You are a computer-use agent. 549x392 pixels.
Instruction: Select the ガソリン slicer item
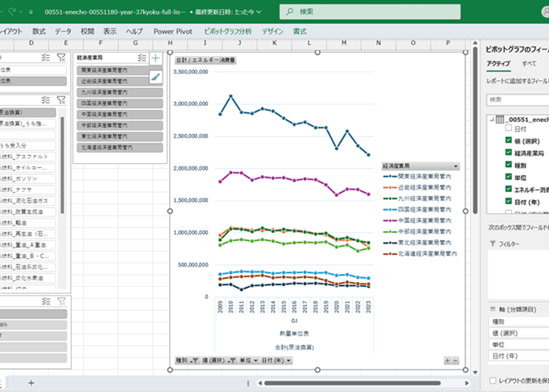pyautogui.click(x=28, y=179)
